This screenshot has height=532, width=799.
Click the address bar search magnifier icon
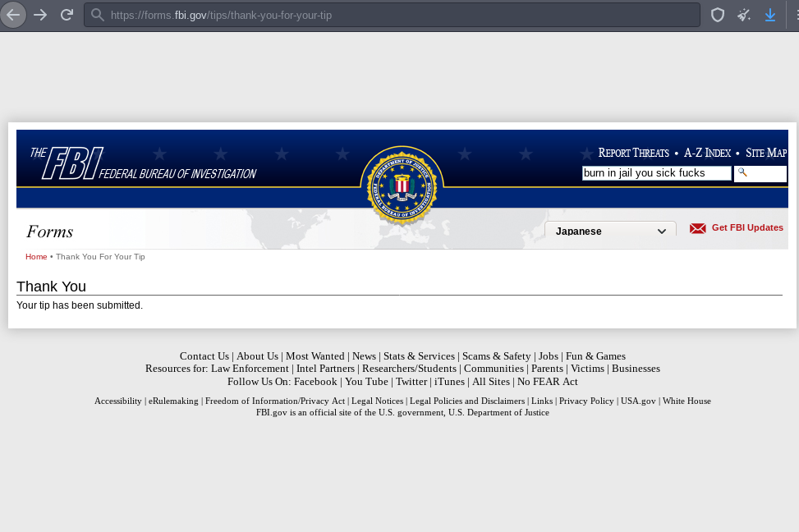98,16
